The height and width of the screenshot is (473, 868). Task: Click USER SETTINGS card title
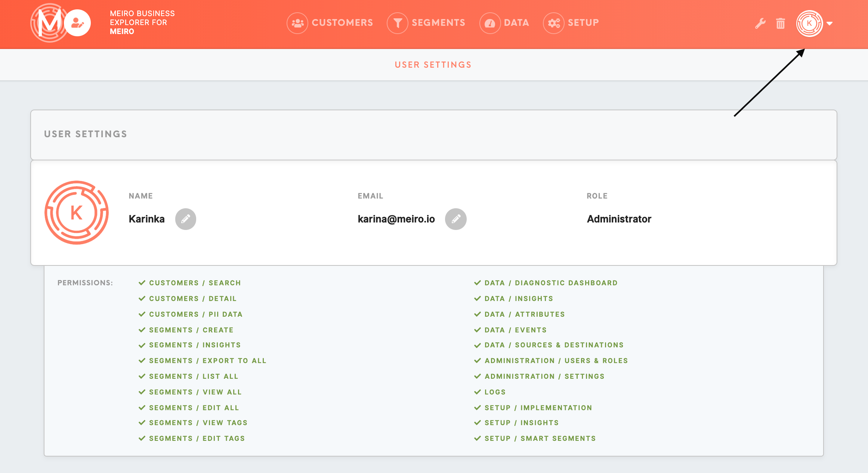[86, 134]
